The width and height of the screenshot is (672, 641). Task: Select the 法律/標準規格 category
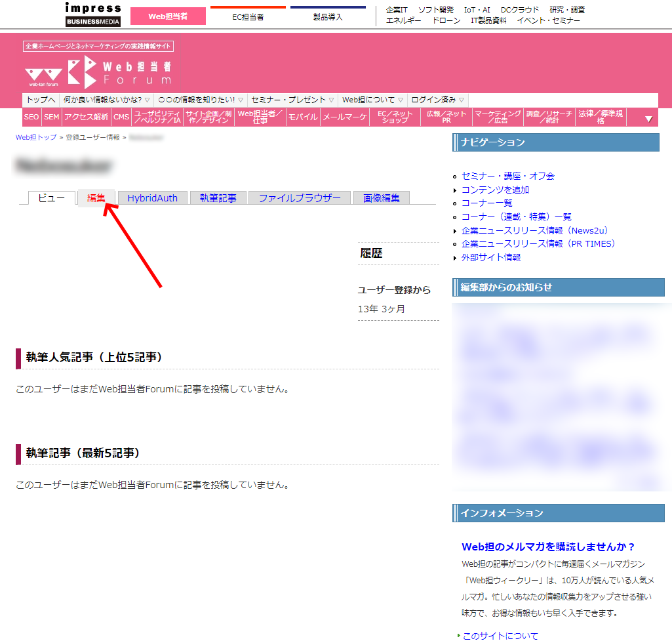coord(601,117)
